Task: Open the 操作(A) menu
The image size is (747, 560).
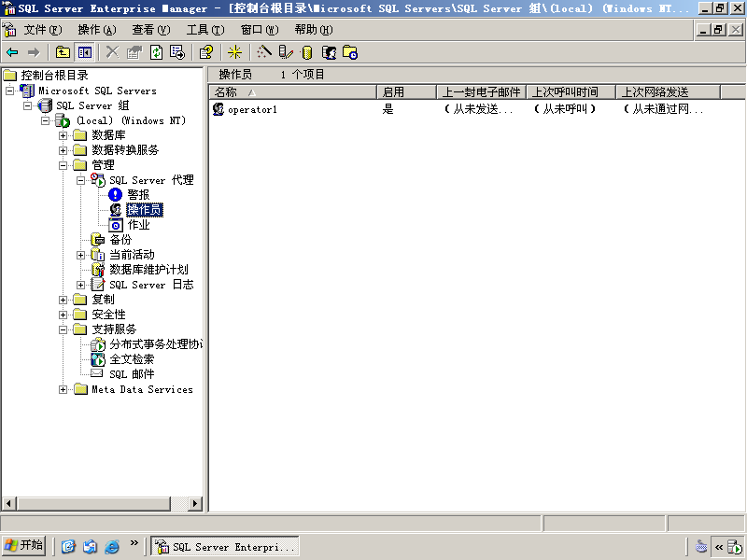Action: (x=97, y=30)
